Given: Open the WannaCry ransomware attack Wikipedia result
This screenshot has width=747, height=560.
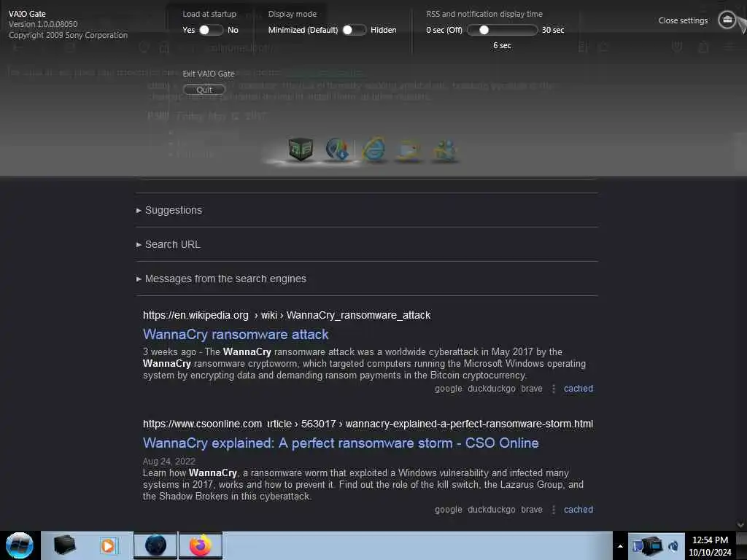Looking at the screenshot, I should [236, 334].
